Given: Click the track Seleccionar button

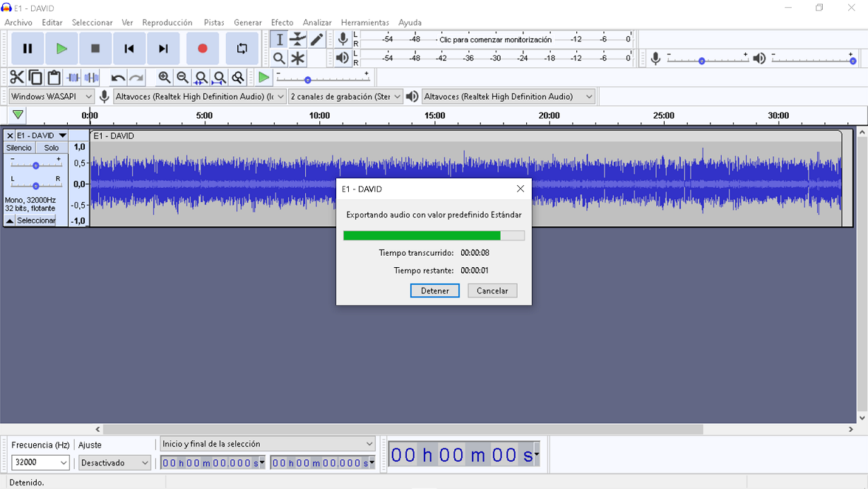Looking at the screenshot, I should (36, 221).
